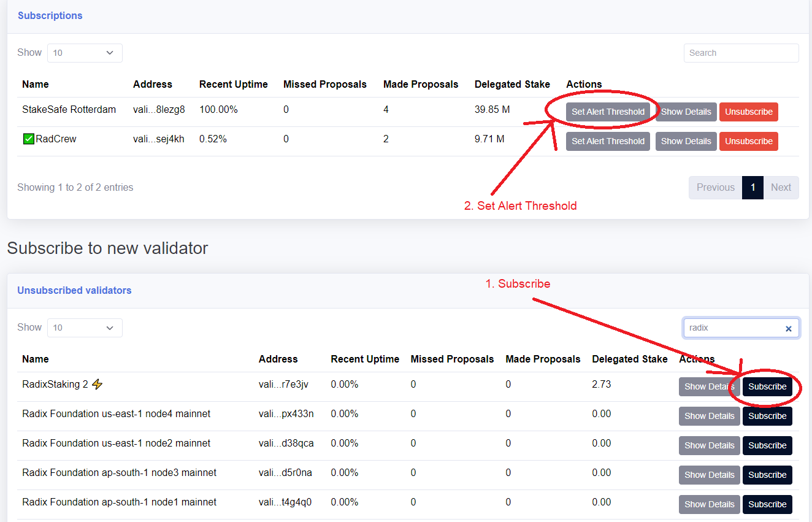
Task: Show Details for us-east-1 node2 mainnet
Action: (709, 445)
